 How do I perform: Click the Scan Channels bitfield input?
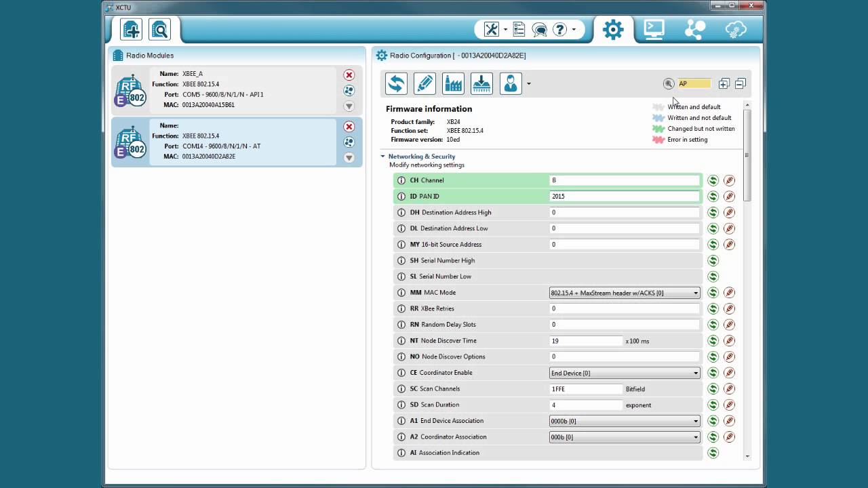click(586, 389)
